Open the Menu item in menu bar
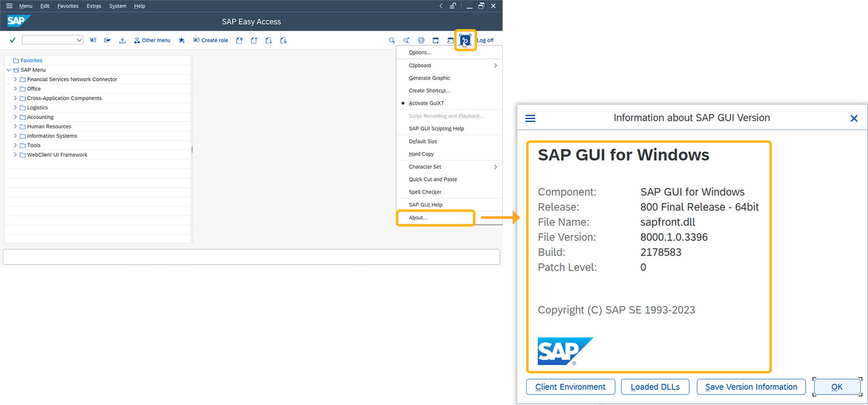The image size is (868, 405). (25, 6)
